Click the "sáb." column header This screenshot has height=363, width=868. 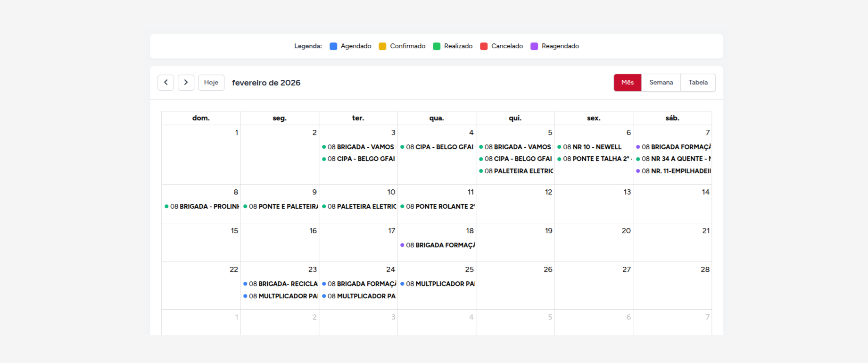coord(672,118)
